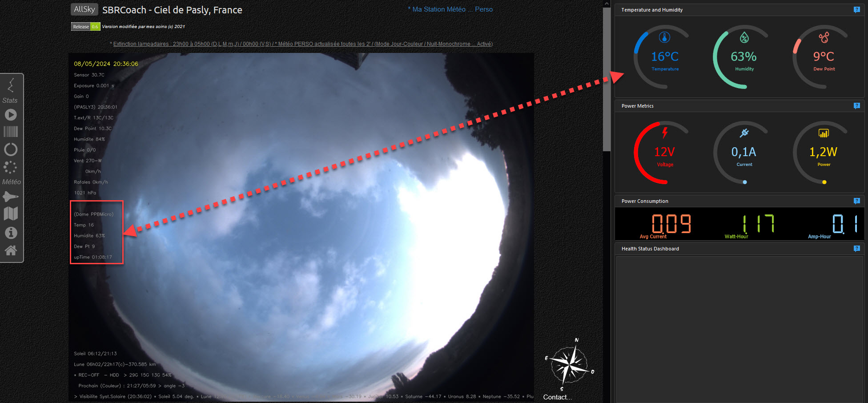Image resolution: width=868 pixels, height=403 pixels.
Task: Open Health Status Dashboard help icon
Action: point(856,249)
